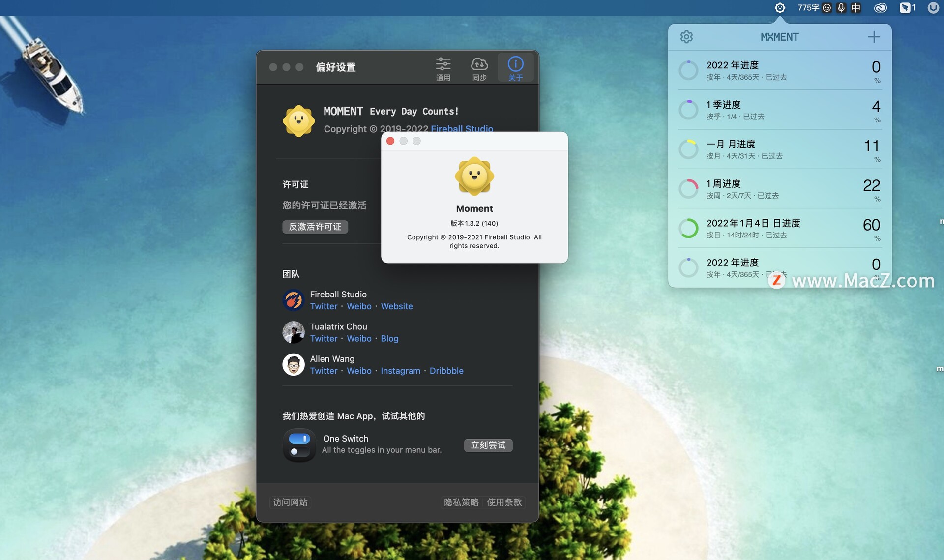This screenshot has height=560, width=944.
Task: Click the 中 input method menu bar item
Action: point(856,7)
